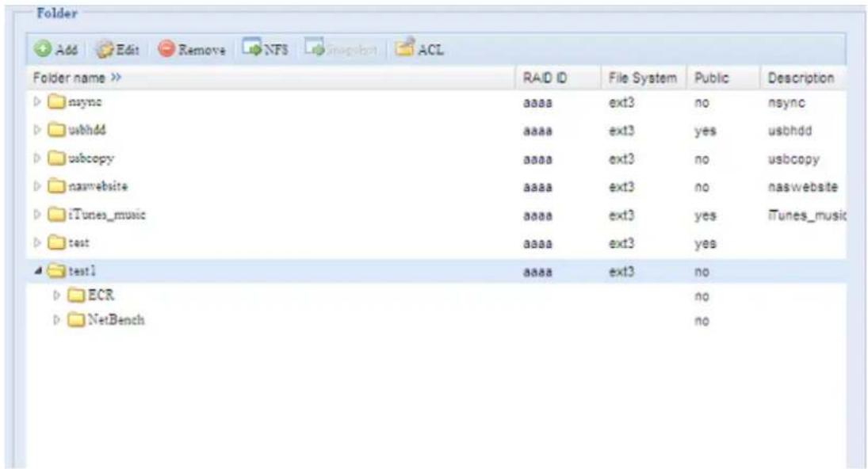Expand the naswebsite folder tree node

point(37,186)
